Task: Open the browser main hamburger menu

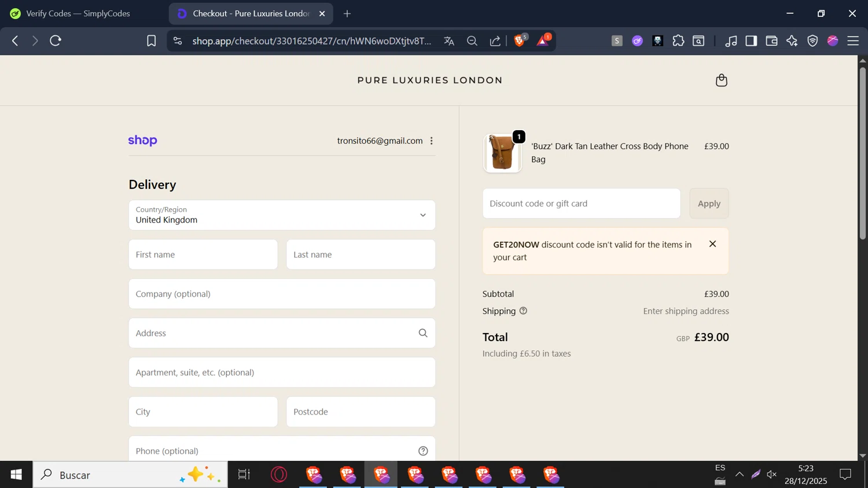Action: [x=853, y=41]
